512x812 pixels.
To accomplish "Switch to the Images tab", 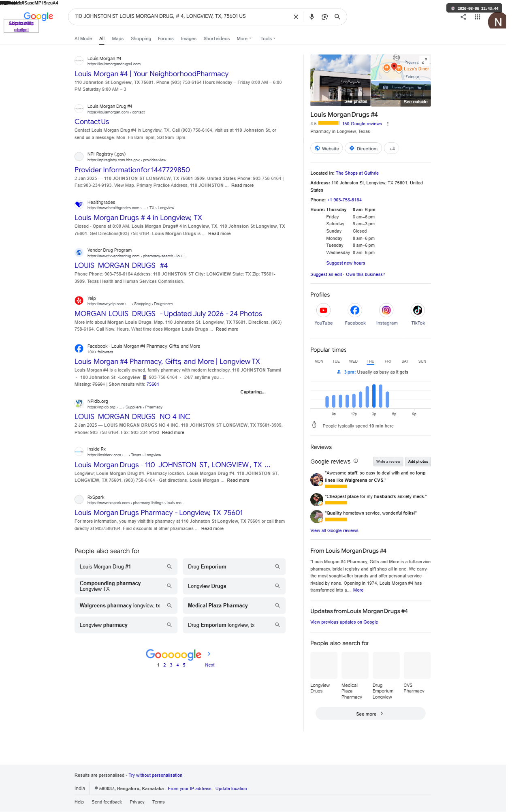I will point(188,39).
